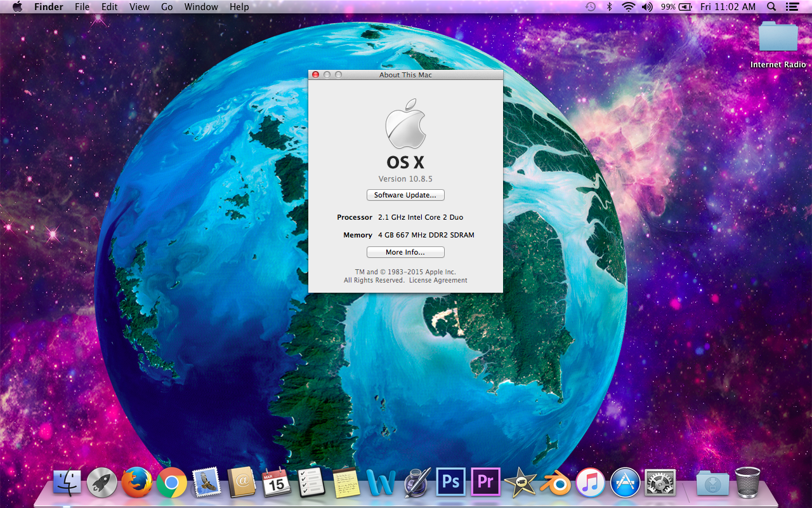Open System Preferences gear in Dock

pos(660,483)
